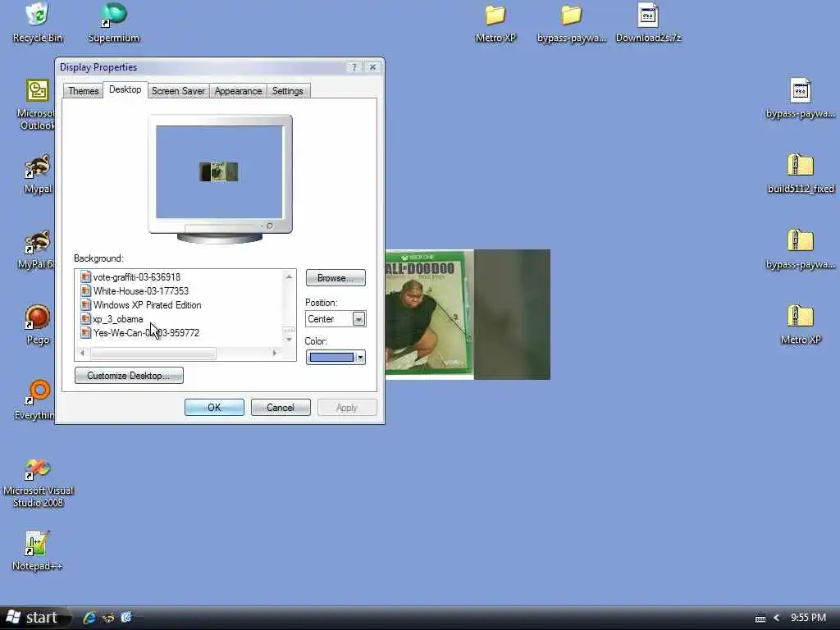Expand hidden system tray icons arrow
The width and height of the screenshot is (840, 630).
[x=776, y=618]
